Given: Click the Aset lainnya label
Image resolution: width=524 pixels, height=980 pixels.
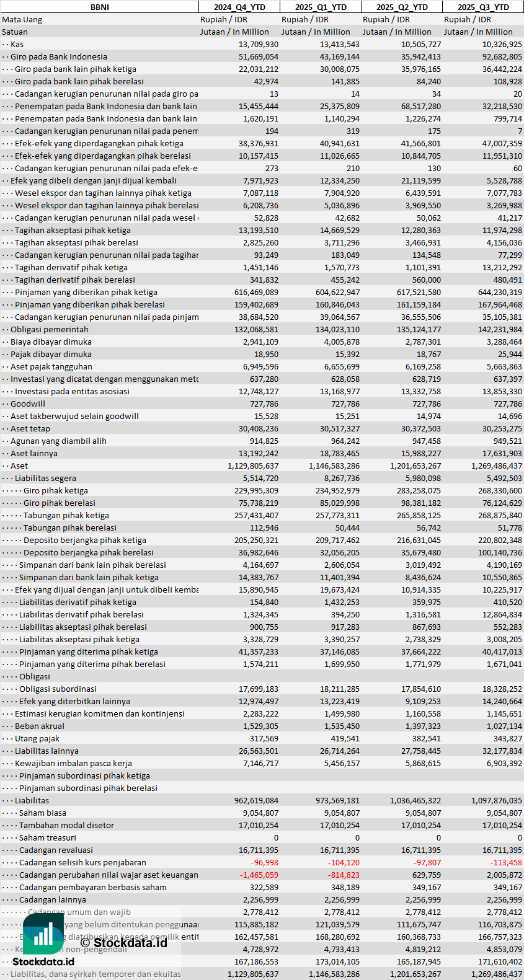Looking at the screenshot, I should click(34, 453).
